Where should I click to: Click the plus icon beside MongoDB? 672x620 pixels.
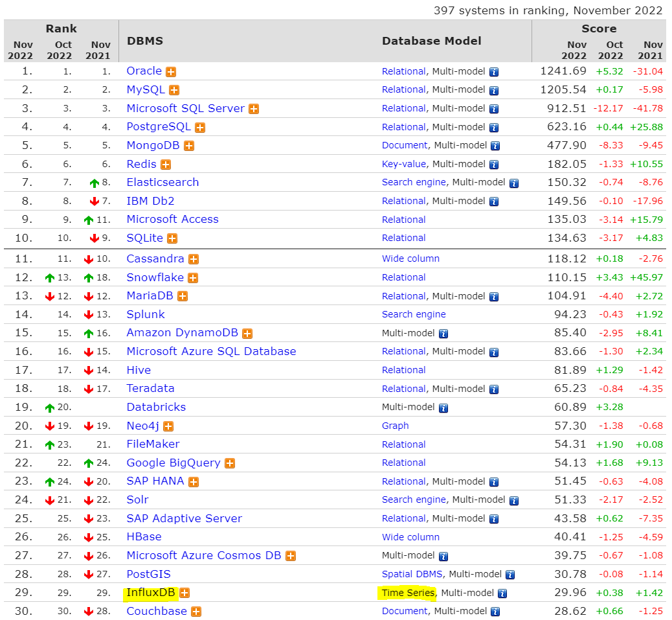coord(189,146)
